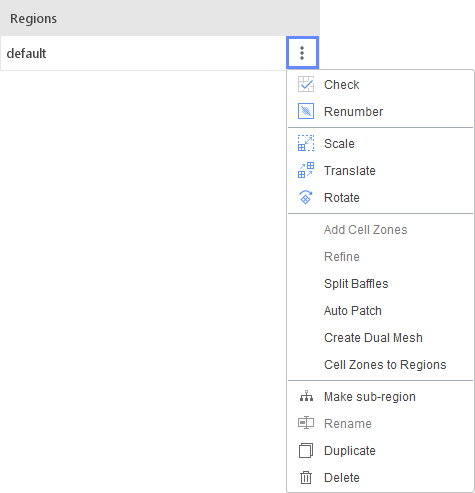Click the Rotate region icon
Viewport: 475px width, 493px height.
pyautogui.click(x=306, y=197)
